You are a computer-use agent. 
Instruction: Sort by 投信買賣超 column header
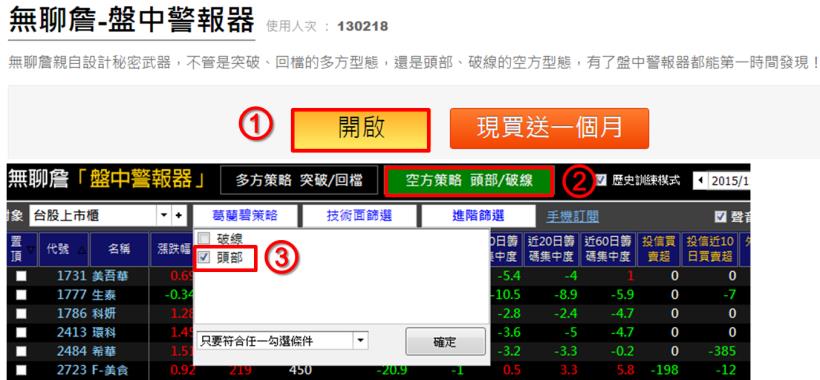coord(658,250)
